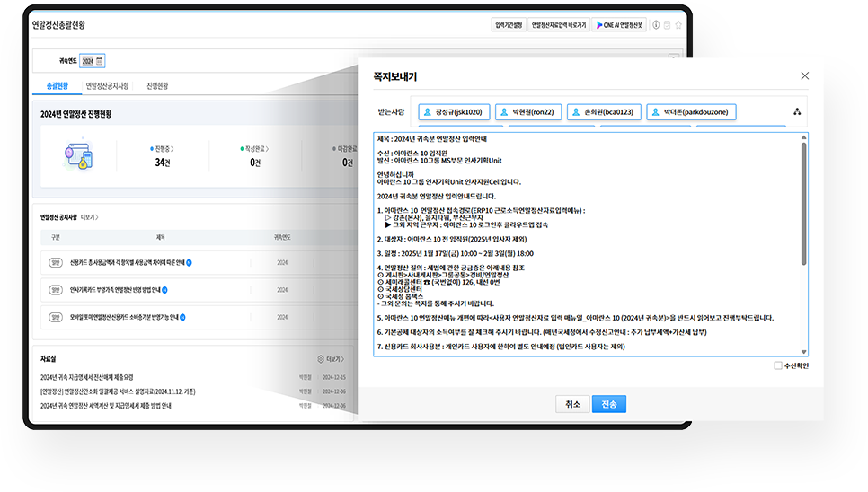Open 2024년 귀속 연말정산 세액계산 및 지급명세서 안내
868x492 pixels.
click(106, 406)
